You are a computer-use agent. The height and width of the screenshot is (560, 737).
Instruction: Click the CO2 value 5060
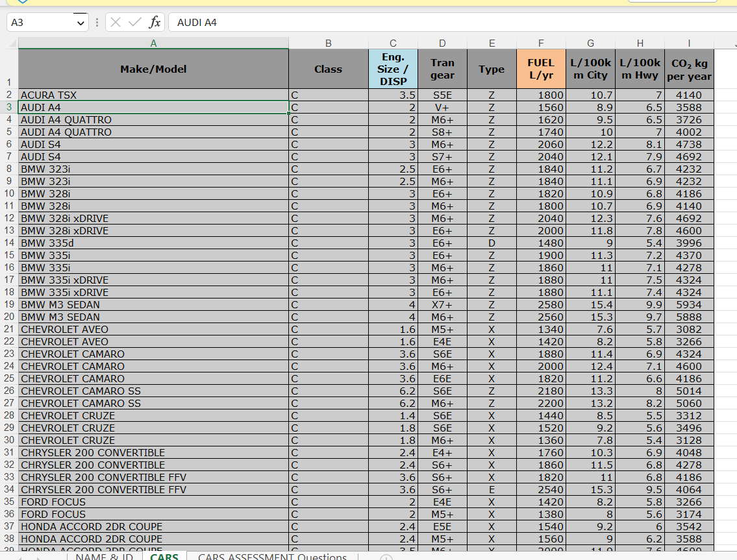689,403
